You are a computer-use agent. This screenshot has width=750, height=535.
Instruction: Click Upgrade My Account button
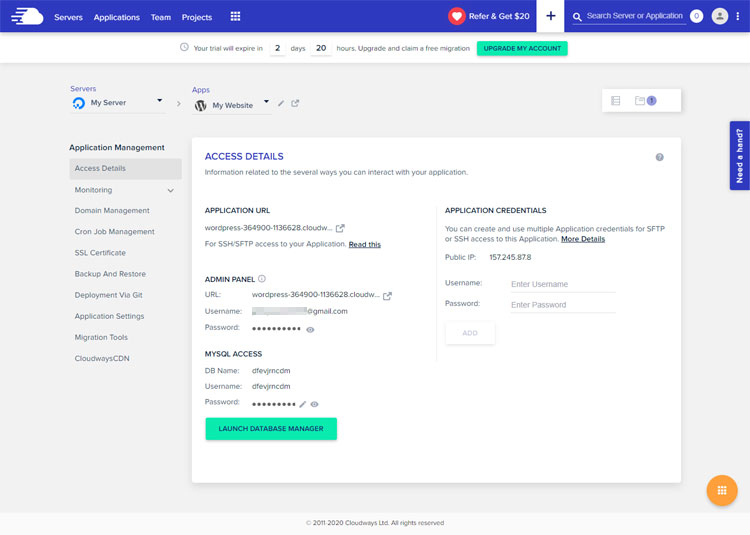(x=522, y=48)
